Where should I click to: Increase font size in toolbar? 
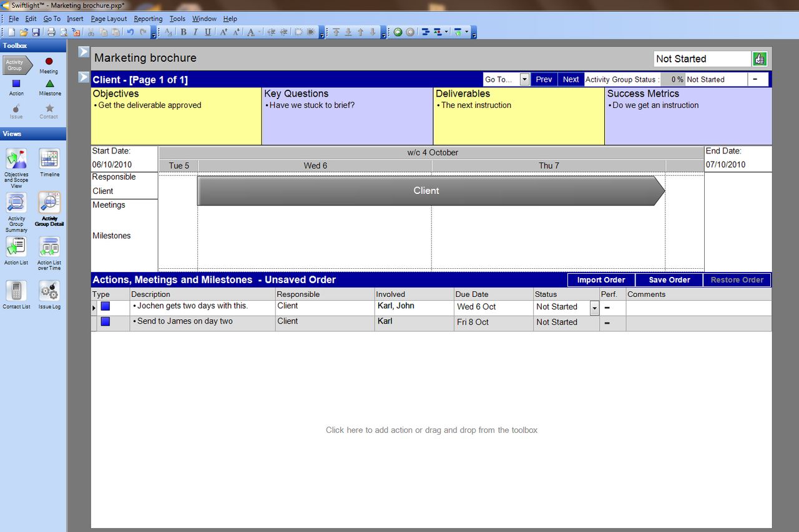[223, 32]
